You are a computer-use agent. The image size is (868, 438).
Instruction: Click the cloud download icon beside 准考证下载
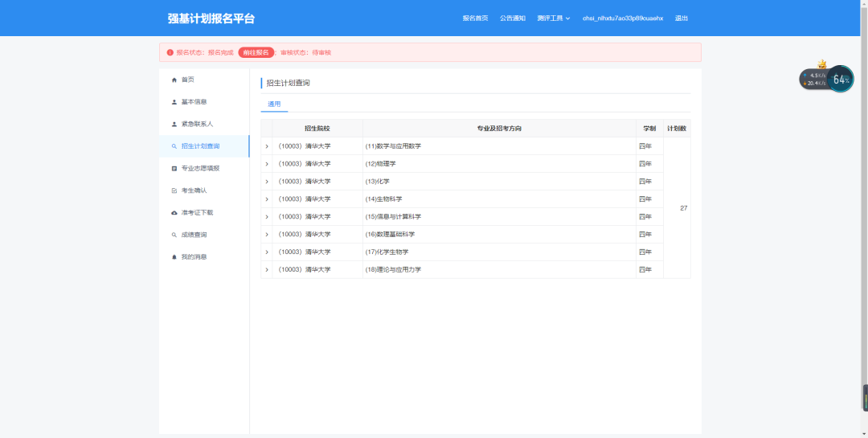[x=174, y=213]
